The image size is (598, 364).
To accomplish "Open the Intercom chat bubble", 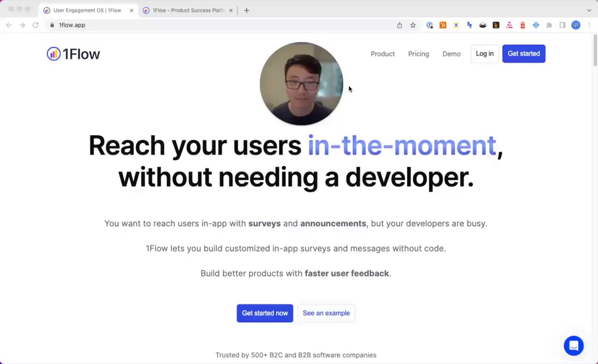I will 574,346.
